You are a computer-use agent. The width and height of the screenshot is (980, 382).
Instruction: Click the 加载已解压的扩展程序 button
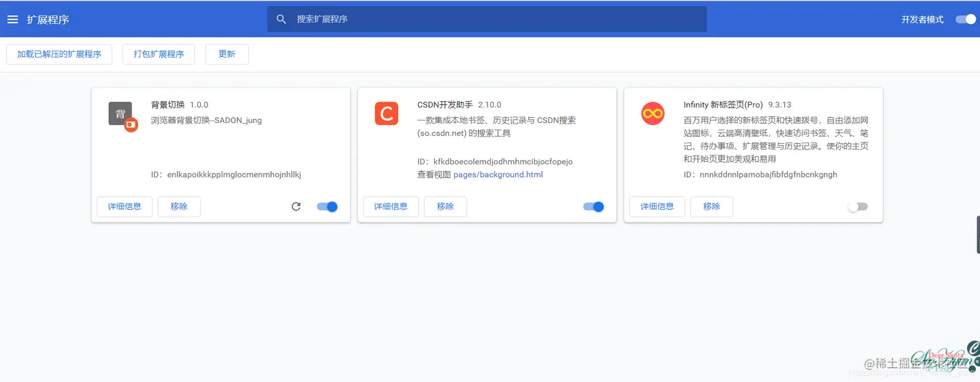point(59,54)
